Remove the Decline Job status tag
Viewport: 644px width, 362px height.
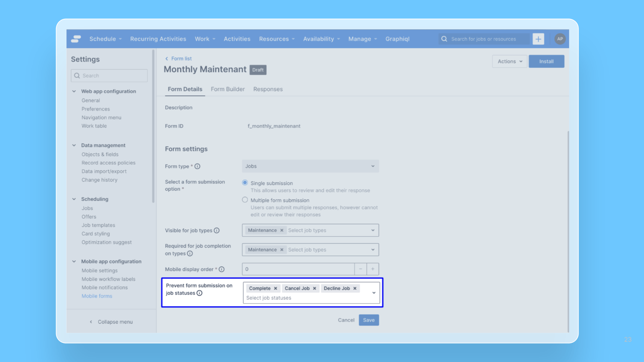point(355,288)
